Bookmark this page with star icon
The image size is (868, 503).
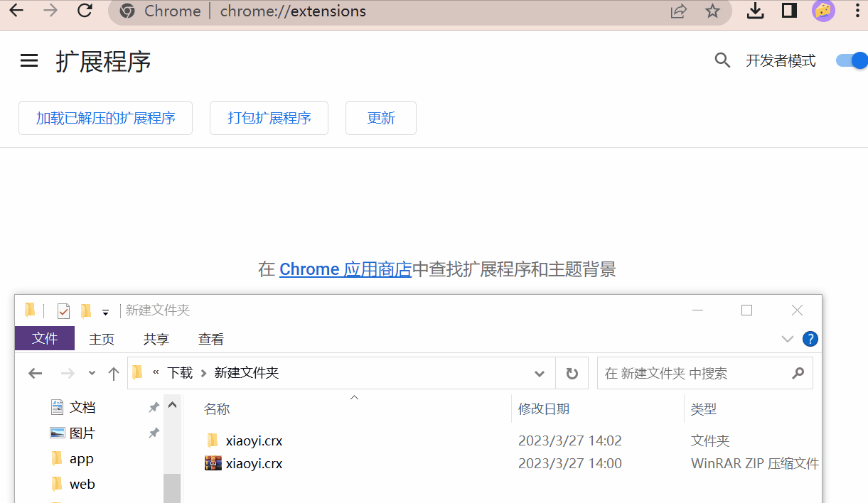click(712, 11)
